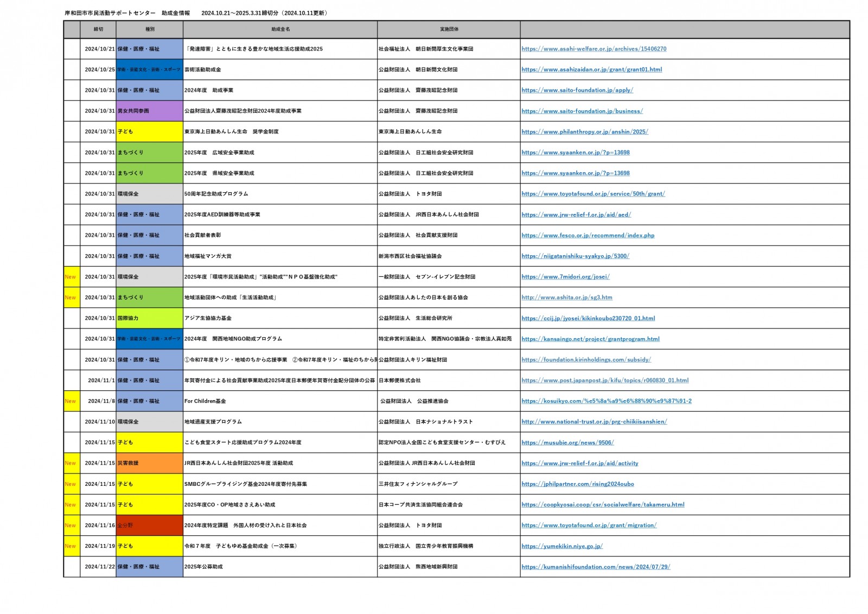868x614 pixels.
Task: Open the yumekikin.niye.go.jp link
Action: coord(562,546)
